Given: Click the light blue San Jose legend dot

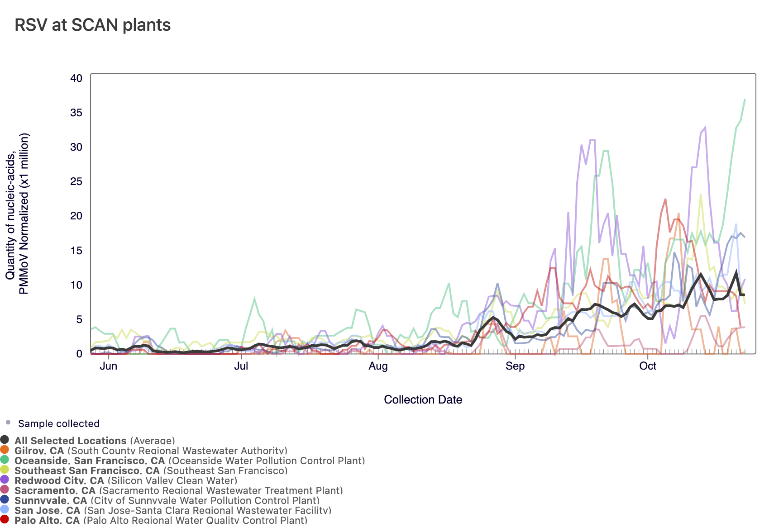Looking at the screenshot, I should [5, 509].
